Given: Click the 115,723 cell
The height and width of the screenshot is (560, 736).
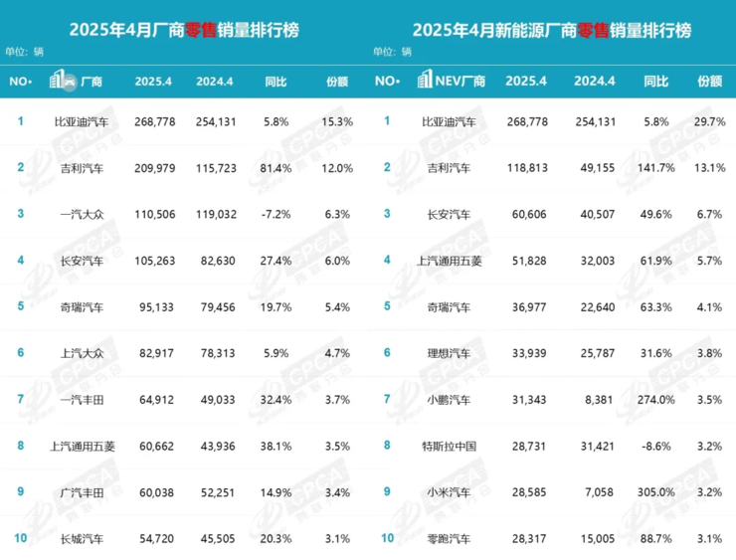Looking at the screenshot, I should coord(216,168).
